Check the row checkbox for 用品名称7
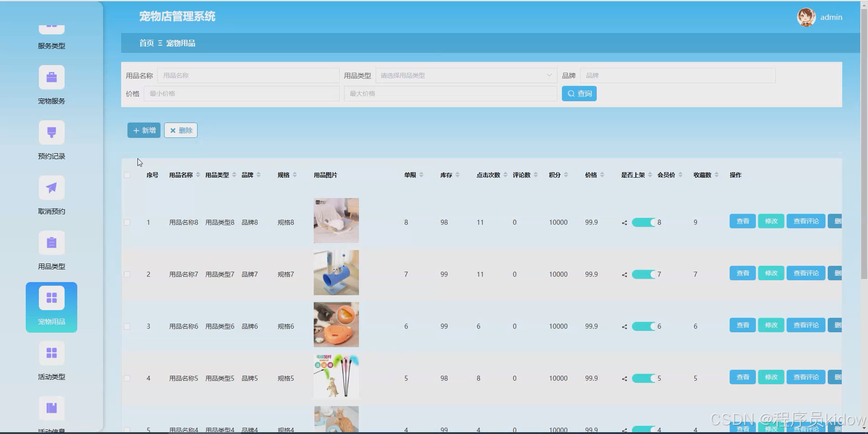868x434 pixels. pos(127,274)
